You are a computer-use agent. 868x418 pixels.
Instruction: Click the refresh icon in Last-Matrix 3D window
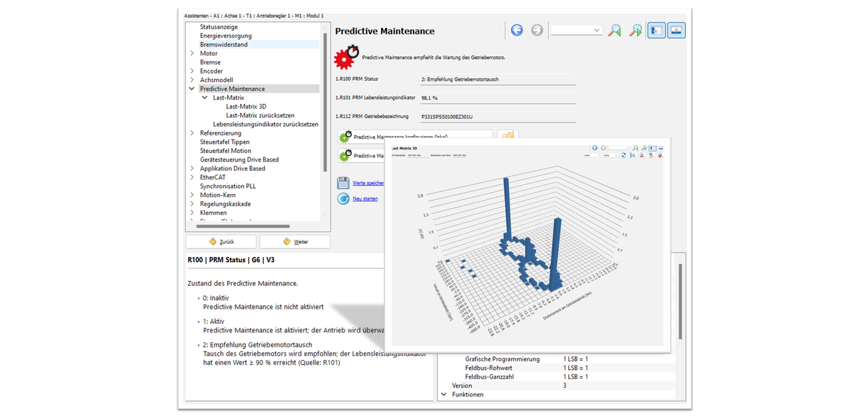tap(624, 156)
